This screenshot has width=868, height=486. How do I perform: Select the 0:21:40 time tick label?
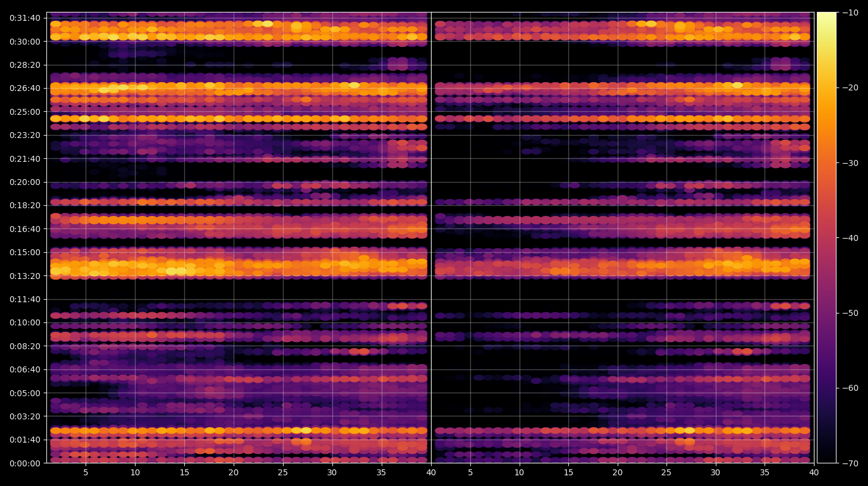pos(25,159)
